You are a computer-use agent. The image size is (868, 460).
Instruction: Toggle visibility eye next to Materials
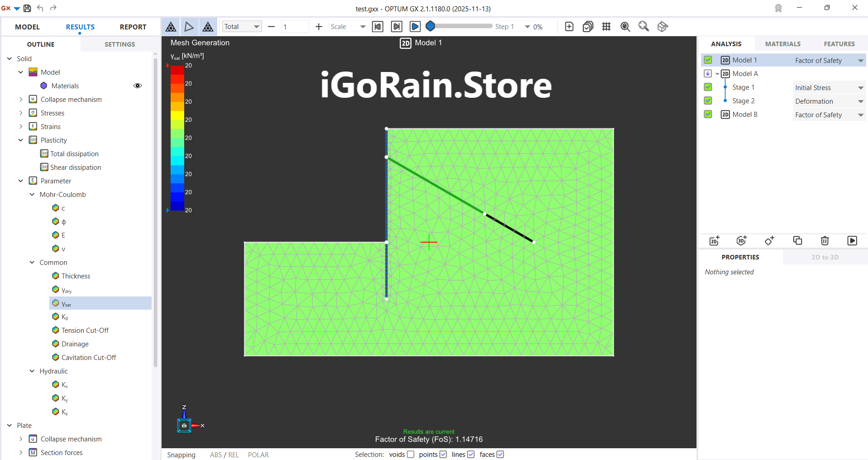pyautogui.click(x=138, y=86)
